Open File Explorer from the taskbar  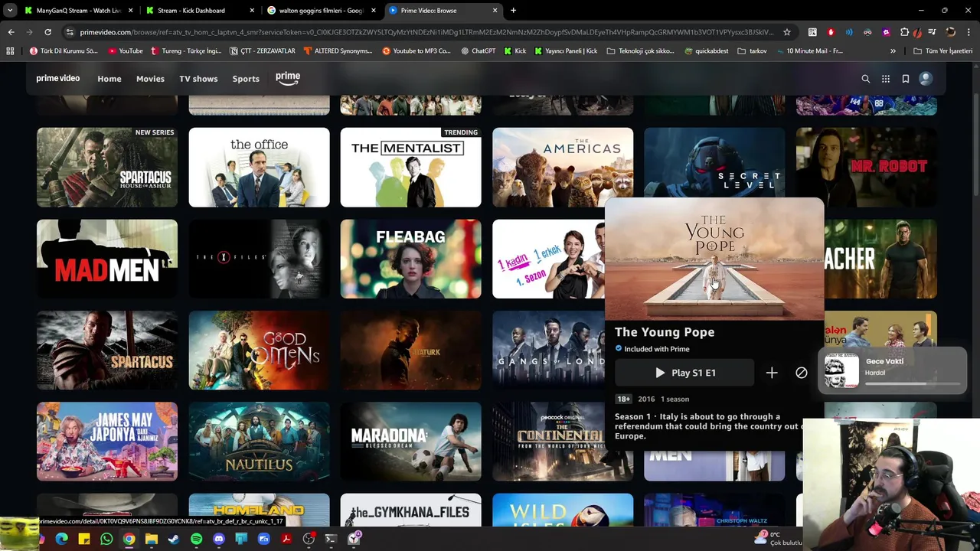pyautogui.click(x=152, y=539)
